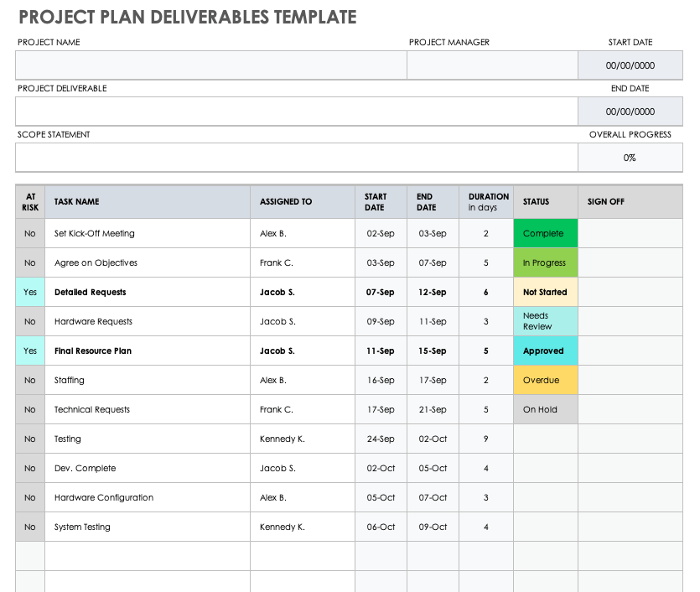Viewport: 700px width, 592px height.
Task: Click the Yes at-risk cell for Detailed Requests
Action: pyautogui.click(x=30, y=292)
